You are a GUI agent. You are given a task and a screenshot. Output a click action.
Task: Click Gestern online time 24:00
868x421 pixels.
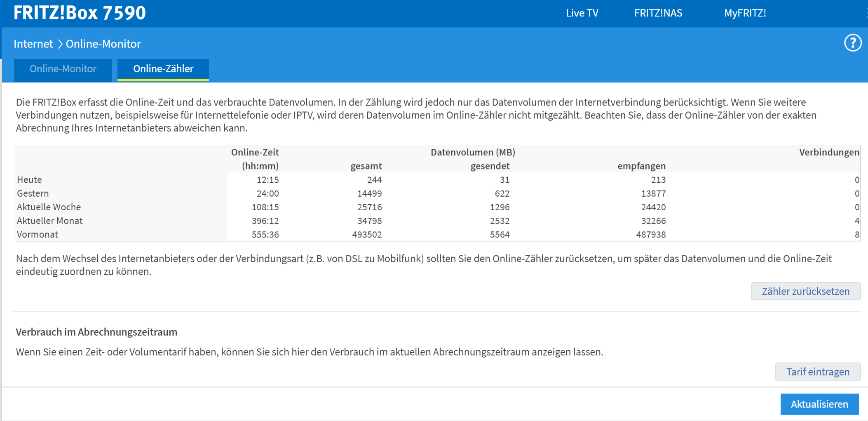[x=267, y=193]
